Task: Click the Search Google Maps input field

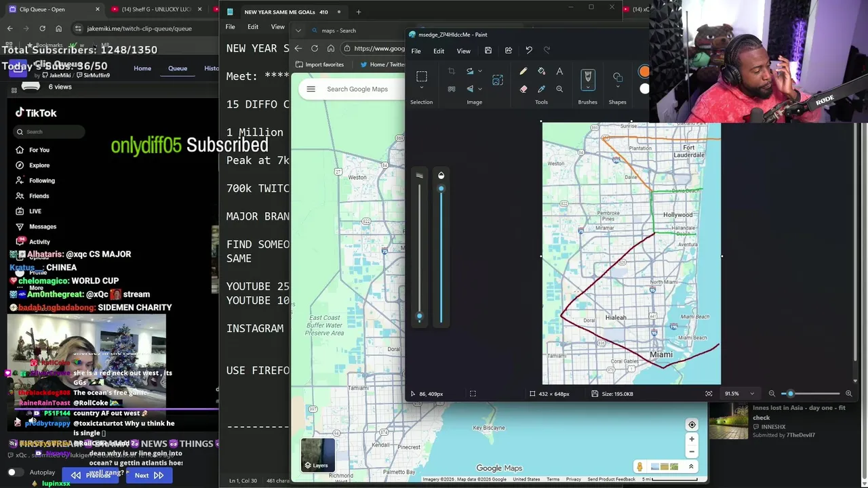Action: [x=356, y=89]
